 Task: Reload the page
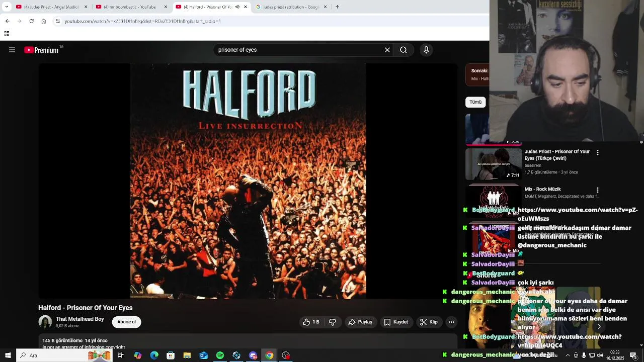(31, 21)
